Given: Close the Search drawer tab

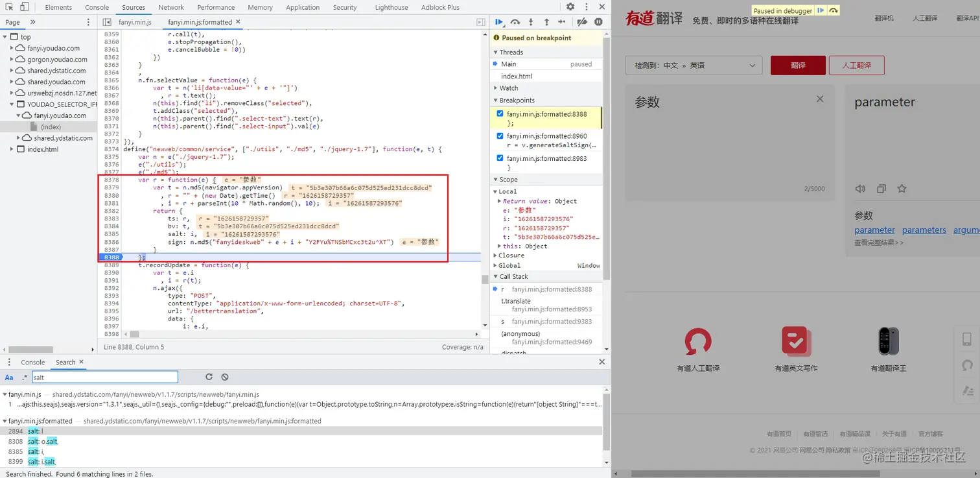Looking at the screenshot, I should 81,362.
